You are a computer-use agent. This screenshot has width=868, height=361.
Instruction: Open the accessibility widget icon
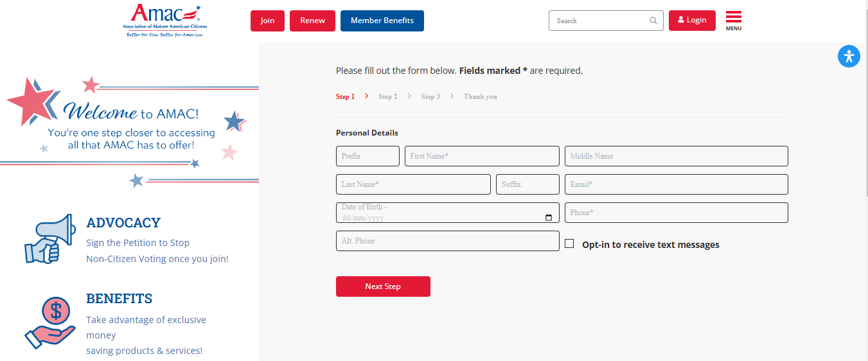pyautogui.click(x=849, y=57)
